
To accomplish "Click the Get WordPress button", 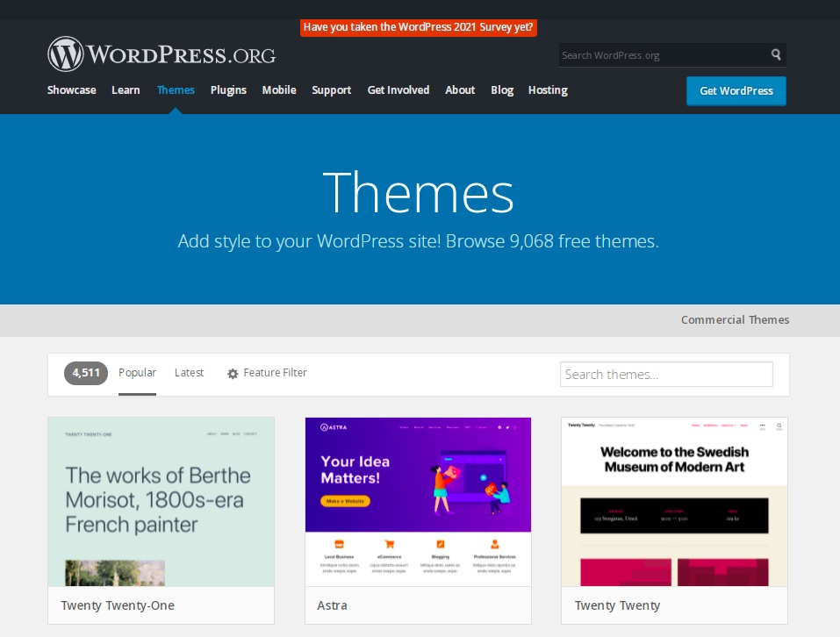I will point(736,91).
